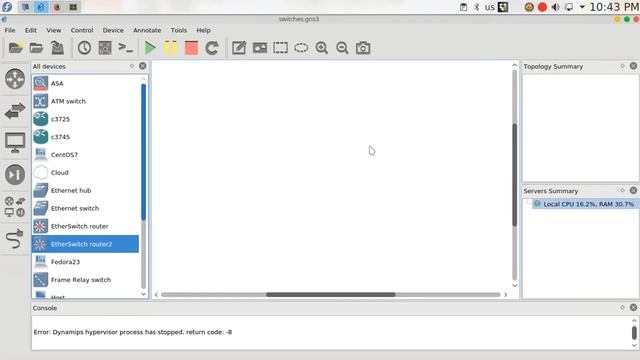Click the canvas vertical scrollbar thumb
This screenshot has height=360, width=640.
(515, 175)
